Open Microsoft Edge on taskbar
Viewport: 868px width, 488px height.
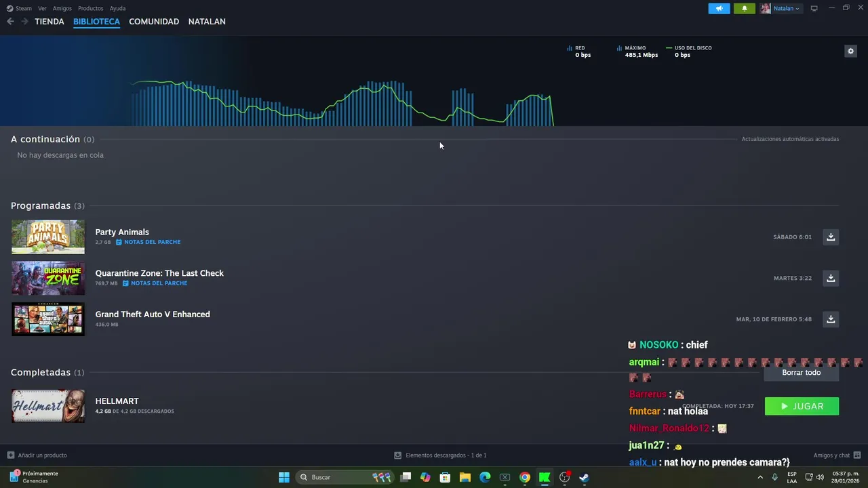click(485, 477)
